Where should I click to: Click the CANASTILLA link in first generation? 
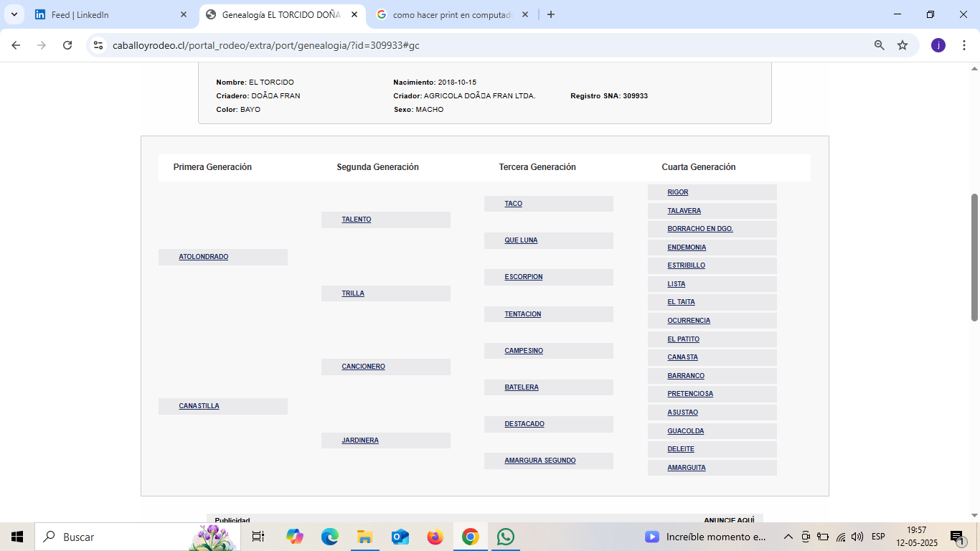point(199,406)
